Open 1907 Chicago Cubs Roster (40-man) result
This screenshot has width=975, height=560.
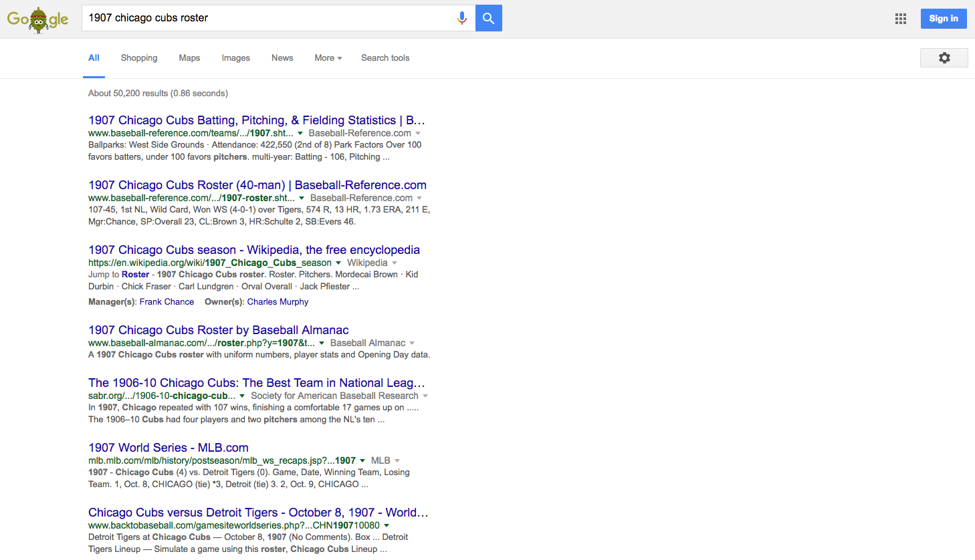257,185
